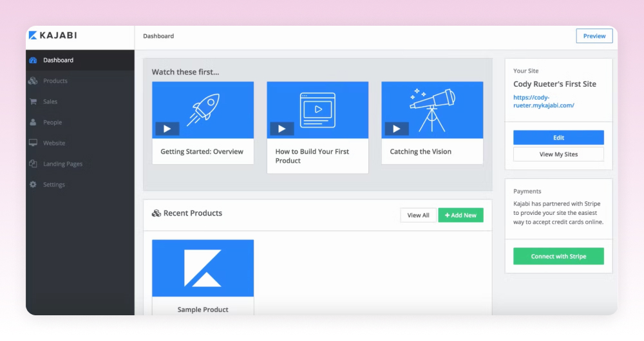Open the Sample Product thumbnail
Viewport: 644px width, 341px height.
203,268
